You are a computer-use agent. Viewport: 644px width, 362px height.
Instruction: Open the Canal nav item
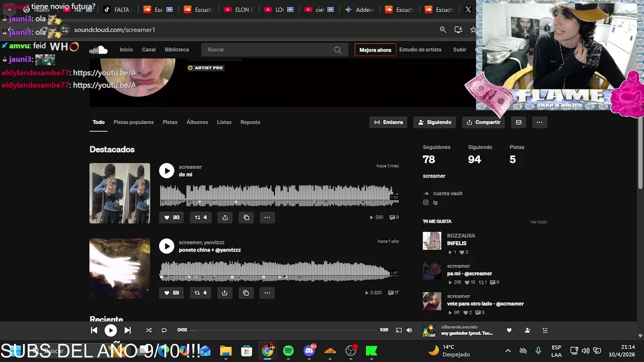148,50
